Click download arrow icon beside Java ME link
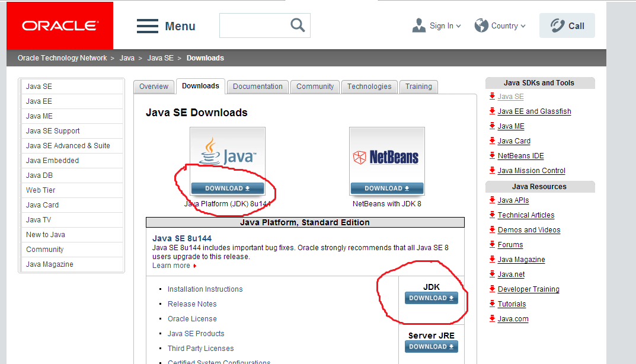 (x=492, y=126)
